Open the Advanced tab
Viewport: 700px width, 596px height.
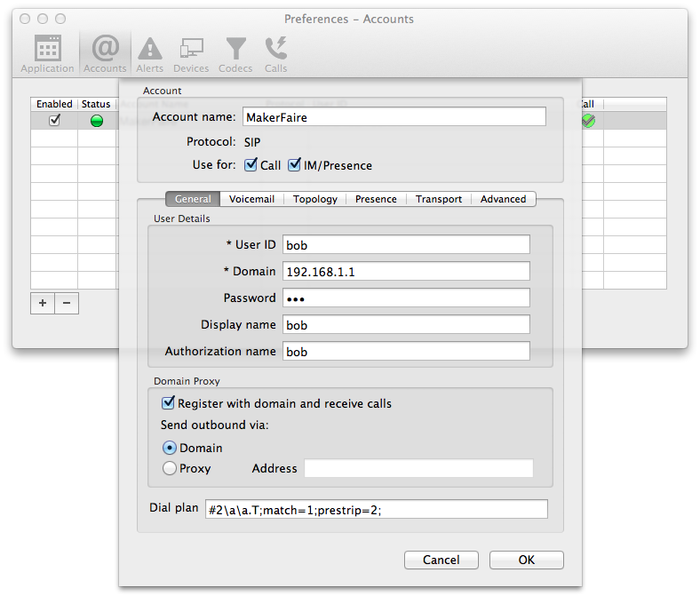pyautogui.click(x=503, y=199)
